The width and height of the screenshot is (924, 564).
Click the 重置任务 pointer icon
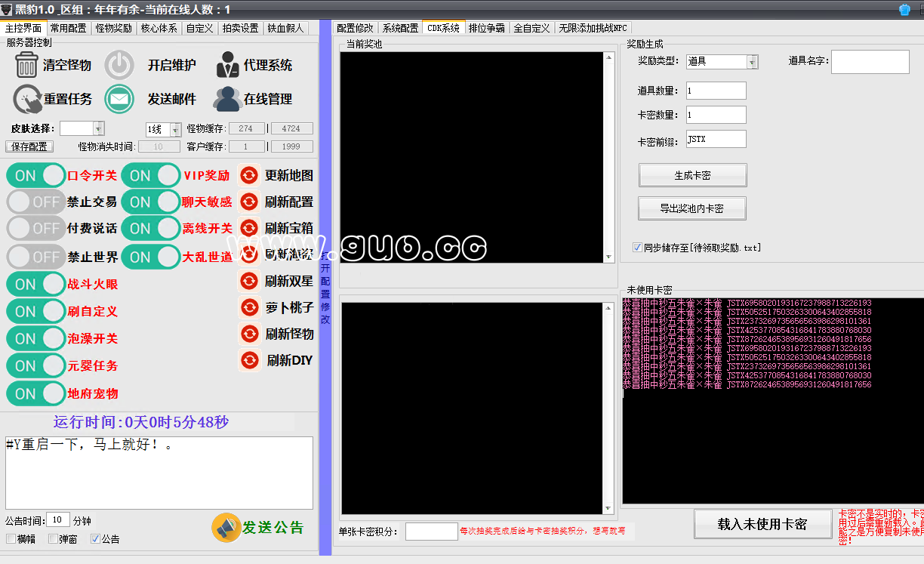pos(27,99)
